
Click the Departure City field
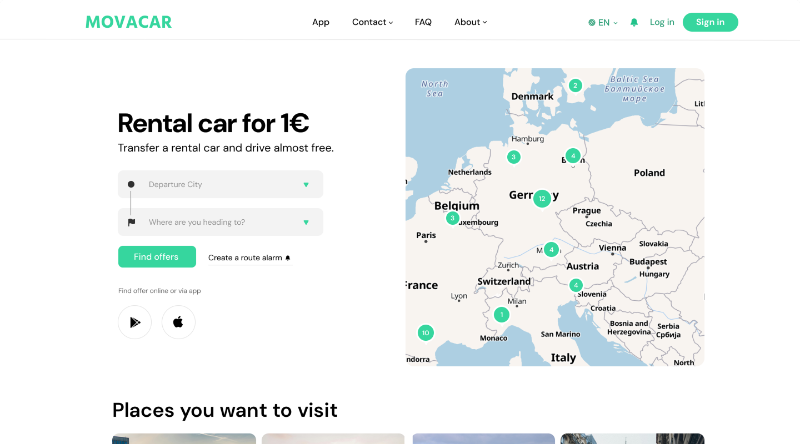[x=220, y=184]
